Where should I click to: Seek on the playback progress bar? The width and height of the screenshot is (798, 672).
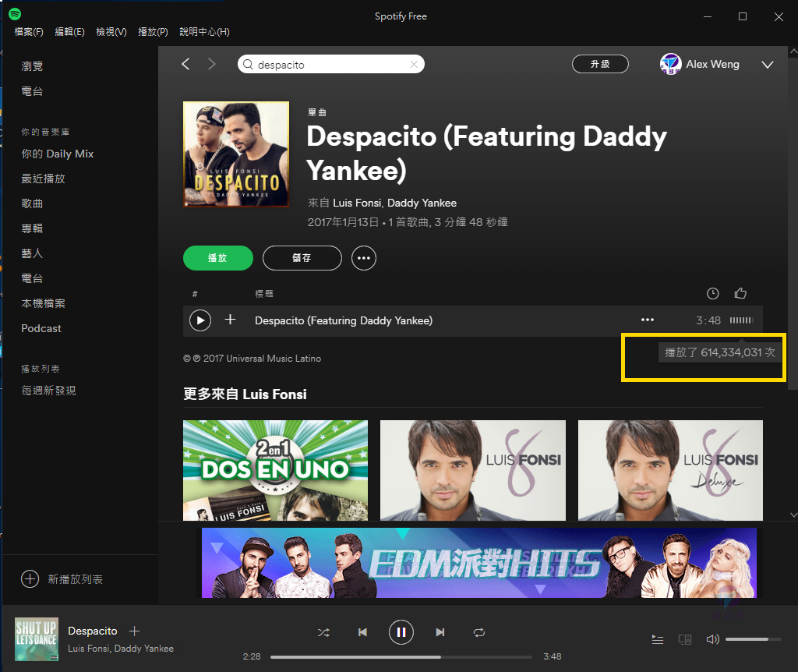401,656
